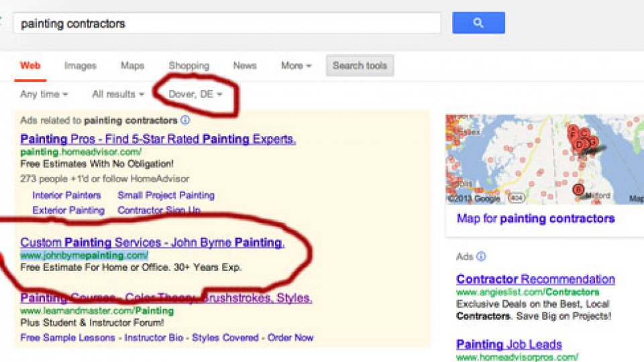Open Painting Courses Color Theory ad link

(166, 298)
